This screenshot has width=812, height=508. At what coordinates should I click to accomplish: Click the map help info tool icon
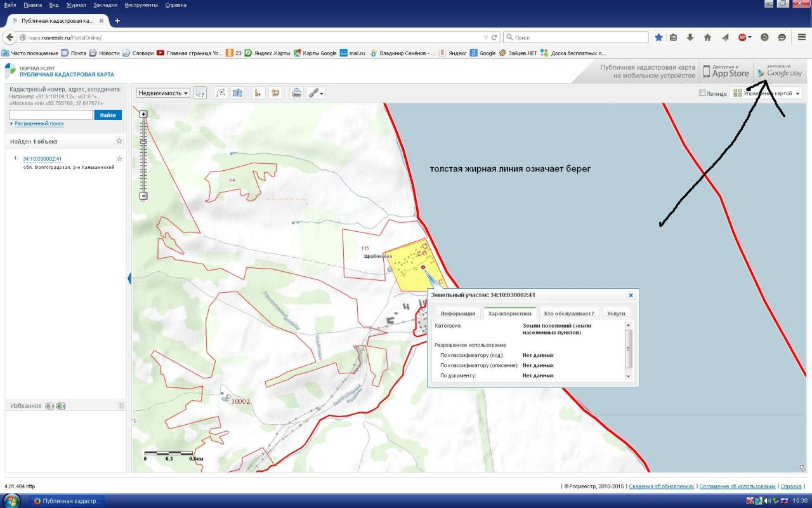point(238,93)
